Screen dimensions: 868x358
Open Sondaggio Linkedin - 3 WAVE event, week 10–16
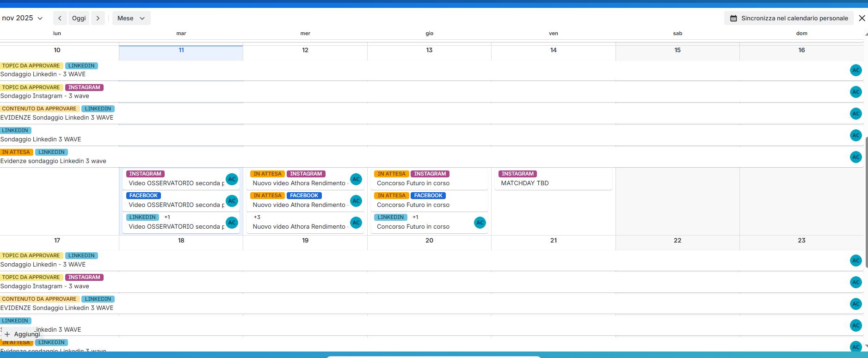(431, 70)
